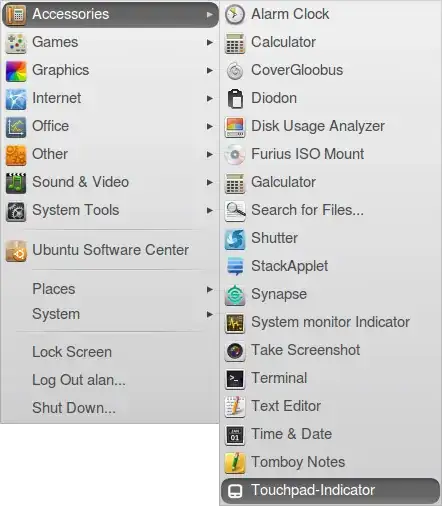The height and width of the screenshot is (506, 442).
Task: Click the Disk Usage Analyzer icon
Action: (235, 127)
